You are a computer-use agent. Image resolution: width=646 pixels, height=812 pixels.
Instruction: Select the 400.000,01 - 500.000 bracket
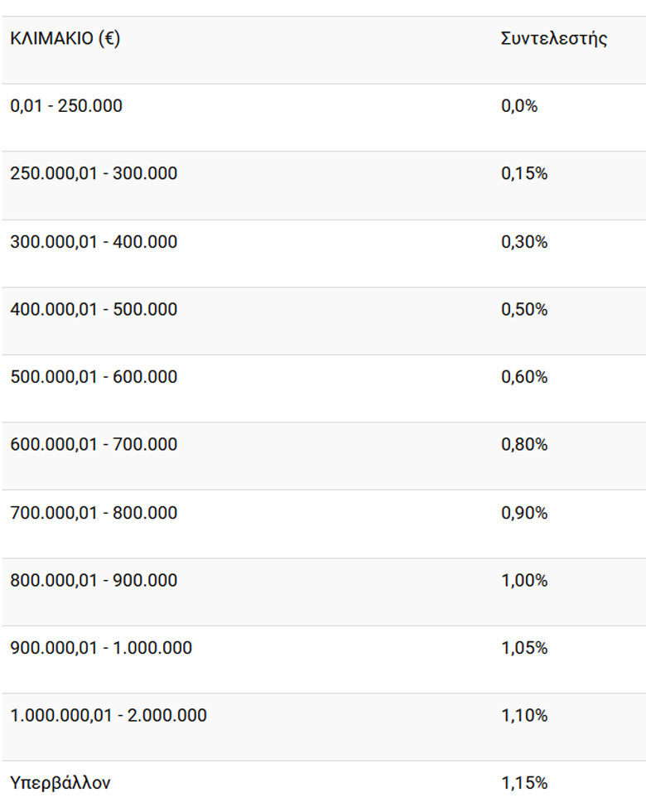94,309
